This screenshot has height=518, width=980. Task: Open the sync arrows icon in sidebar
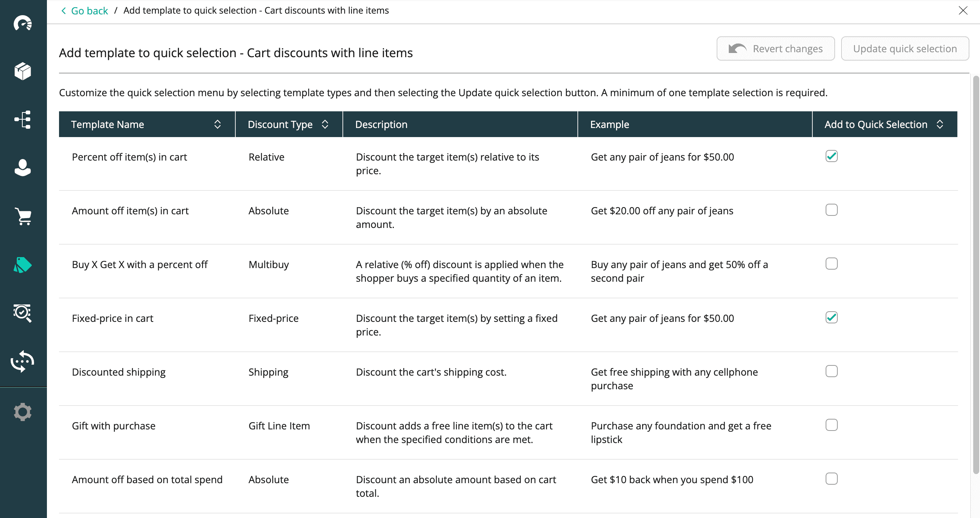pos(23,361)
